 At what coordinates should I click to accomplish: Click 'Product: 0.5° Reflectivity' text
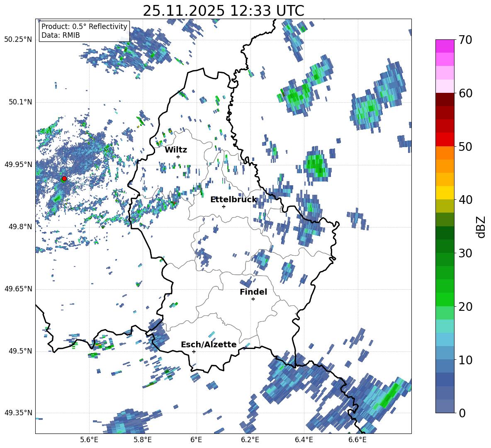click(84, 27)
